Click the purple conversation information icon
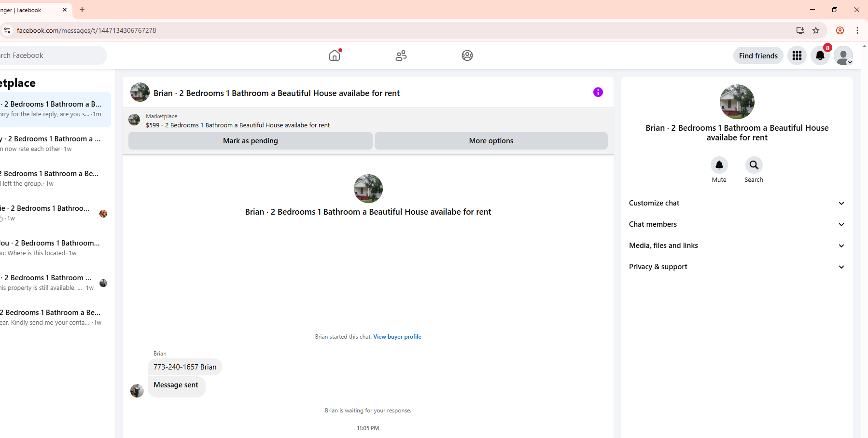This screenshot has width=868, height=438. point(598,92)
